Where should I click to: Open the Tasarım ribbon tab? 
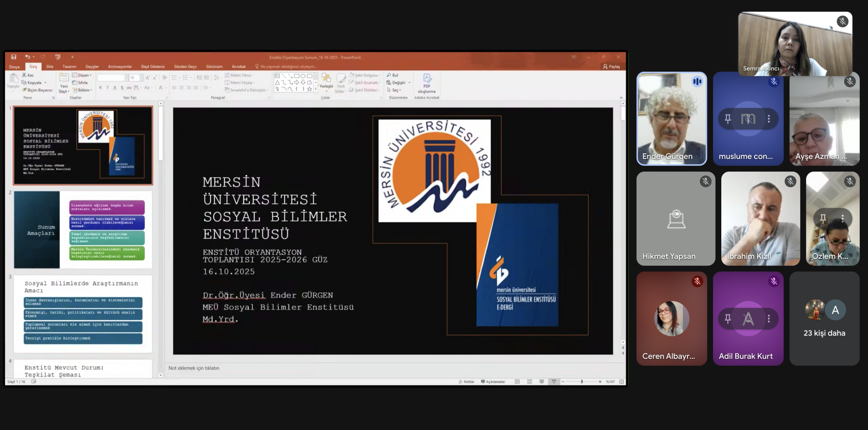click(x=69, y=66)
